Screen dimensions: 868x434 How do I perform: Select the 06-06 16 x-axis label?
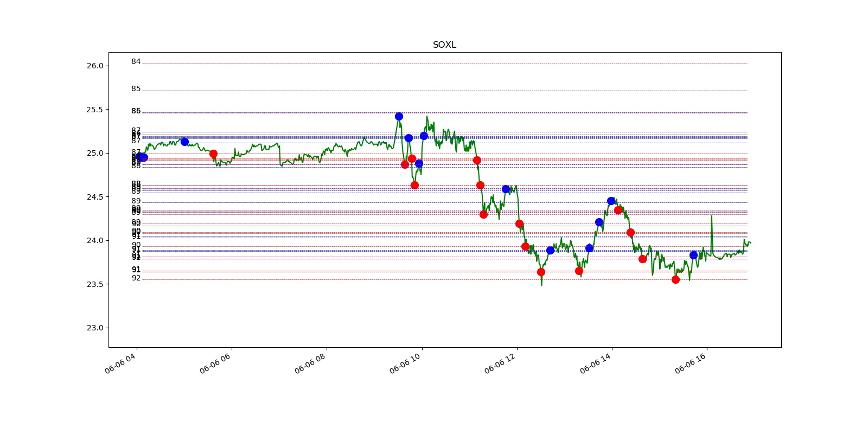coord(690,363)
